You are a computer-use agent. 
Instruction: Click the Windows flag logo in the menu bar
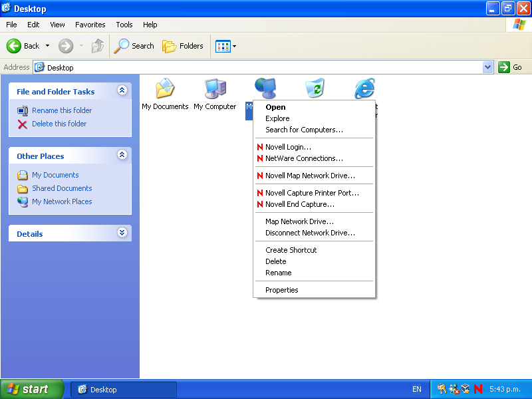(x=519, y=25)
